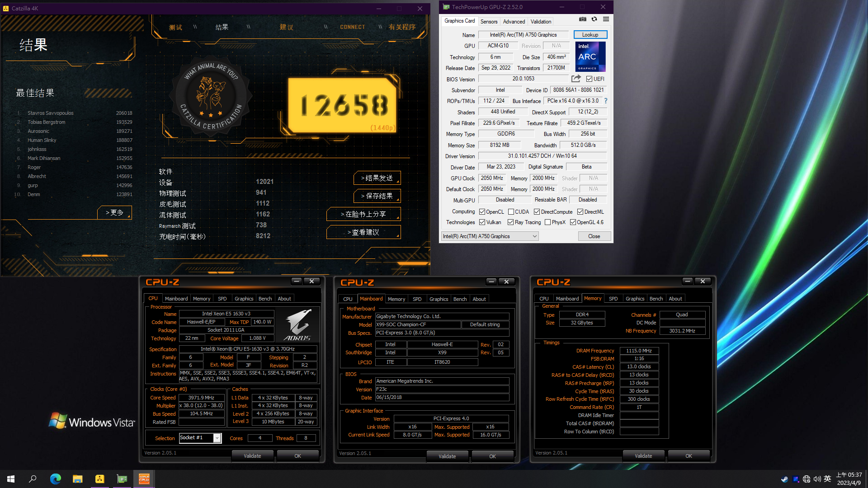Viewport: 868px width, 488px height.
Task: Toggle the OpenCL checkbox
Action: tap(482, 211)
